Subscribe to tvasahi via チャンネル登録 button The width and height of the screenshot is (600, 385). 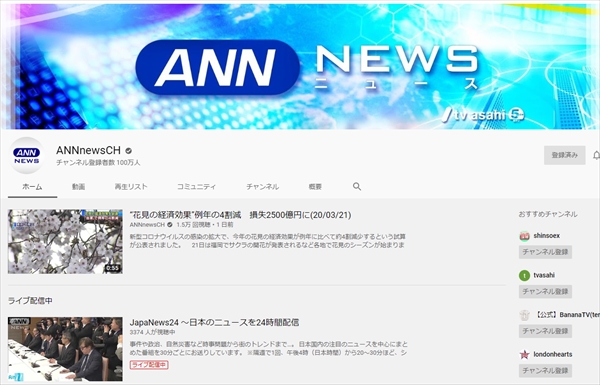pyautogui.click(x=545, y=291)
